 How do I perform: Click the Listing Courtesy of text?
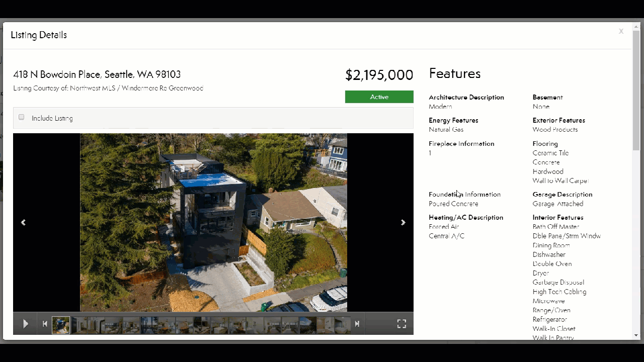coord(108,88)
